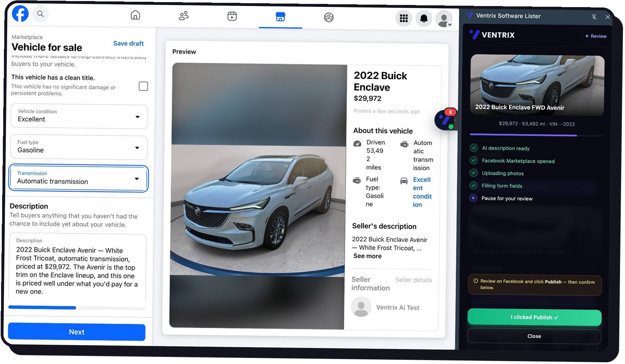625x364 pixels.
Task: Click the Close button in Ventrix panel
Action: (x=534, y=336)
